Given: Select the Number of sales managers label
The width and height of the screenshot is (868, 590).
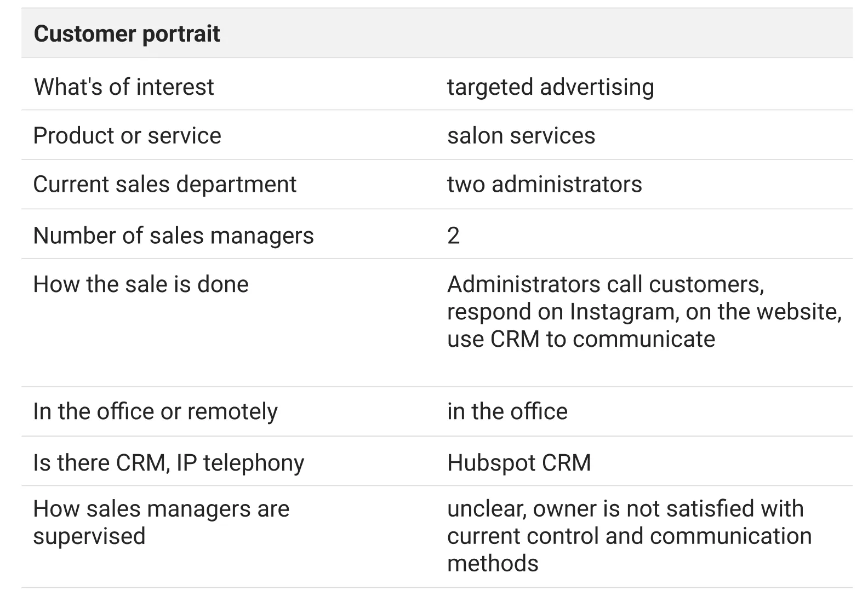Looking at the screenshot, I should pos(173,236).
